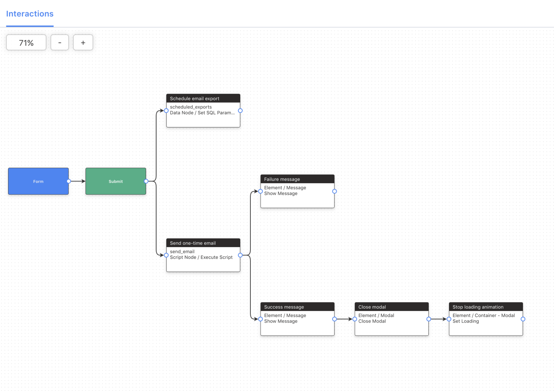Zoom out with the minus button
554x392 pixels.
coord(60,43)
